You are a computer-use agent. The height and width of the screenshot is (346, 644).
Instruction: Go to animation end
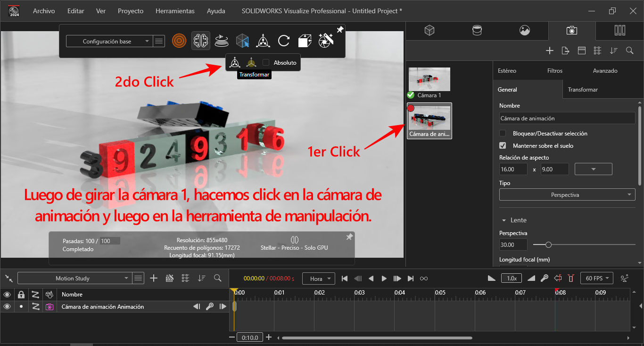tap(411, 278)
